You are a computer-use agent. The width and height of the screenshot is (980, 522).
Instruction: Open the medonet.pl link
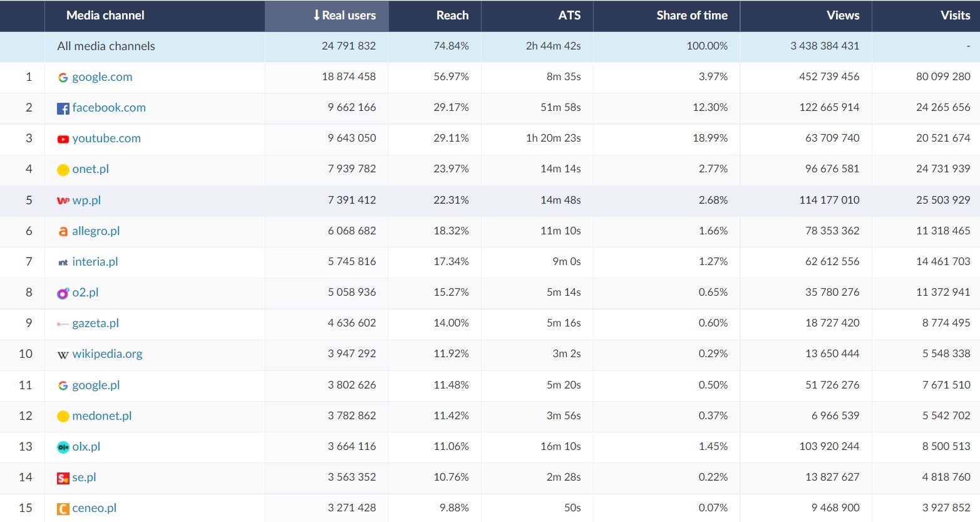point(102,416)
